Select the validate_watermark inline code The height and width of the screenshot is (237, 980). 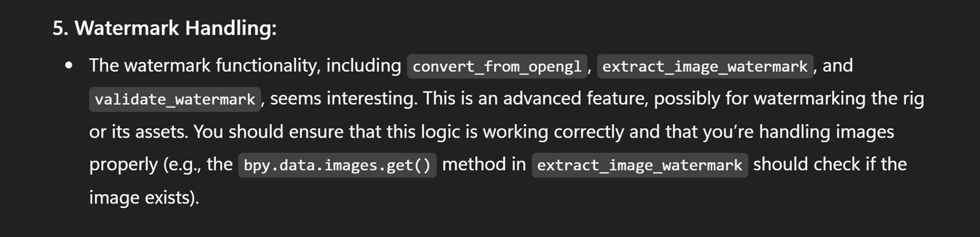pyautogui.click(x=175, y=99)
